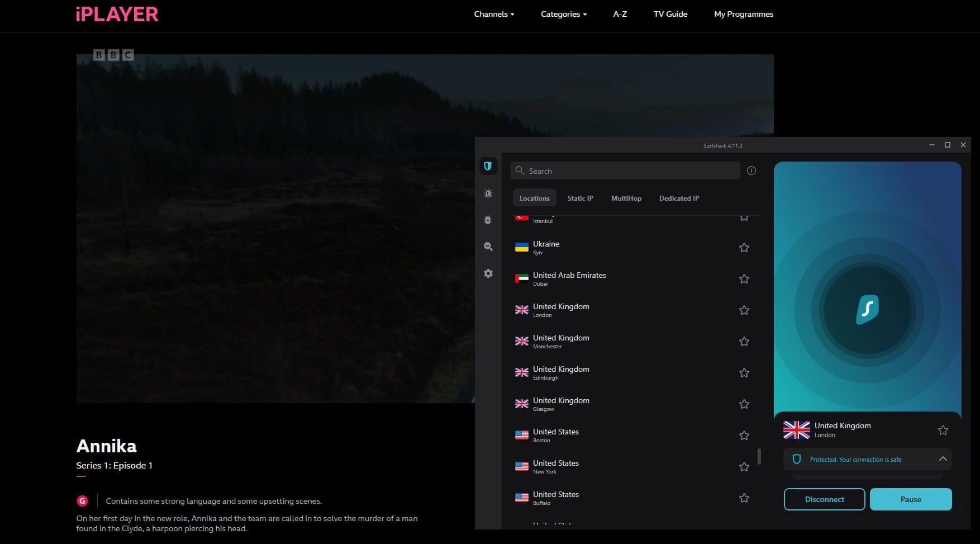The height and width of the screenshot is (544, 980).
Task: Favorite the connected United Kingdom London server
Action: (943, 430)
